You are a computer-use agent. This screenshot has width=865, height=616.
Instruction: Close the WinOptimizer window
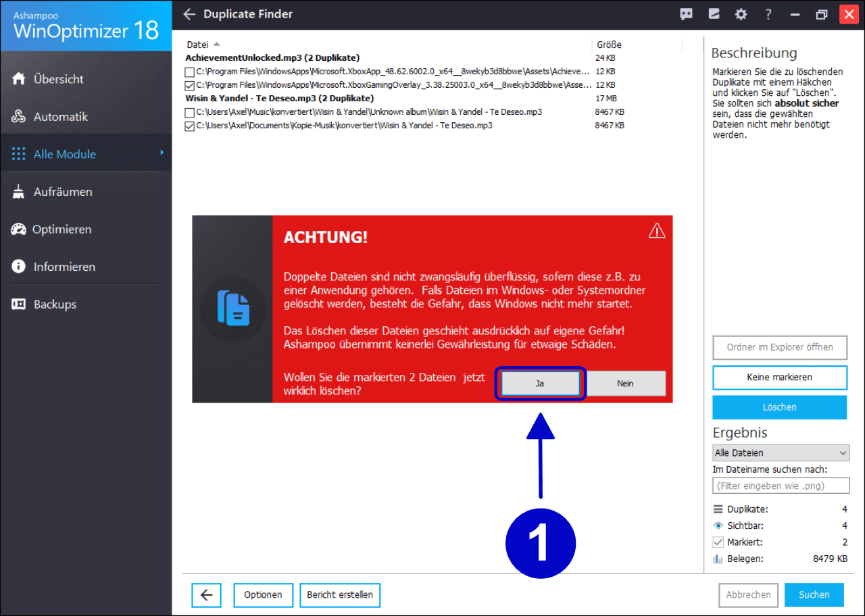tap(849, 14)
